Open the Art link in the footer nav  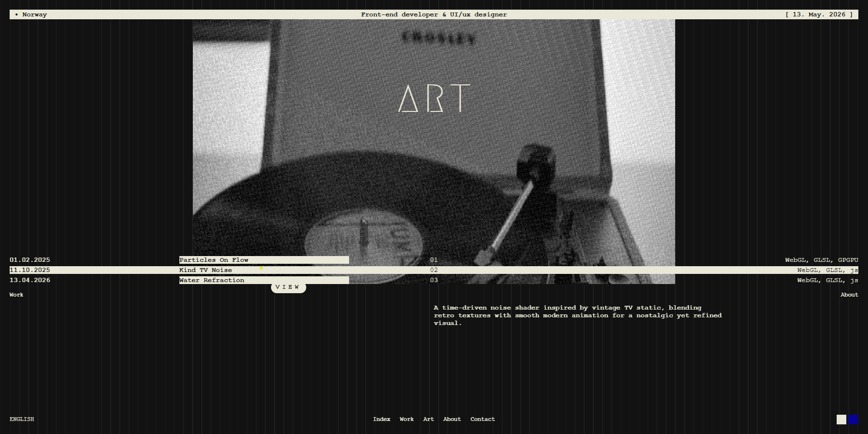coord(429,419)
